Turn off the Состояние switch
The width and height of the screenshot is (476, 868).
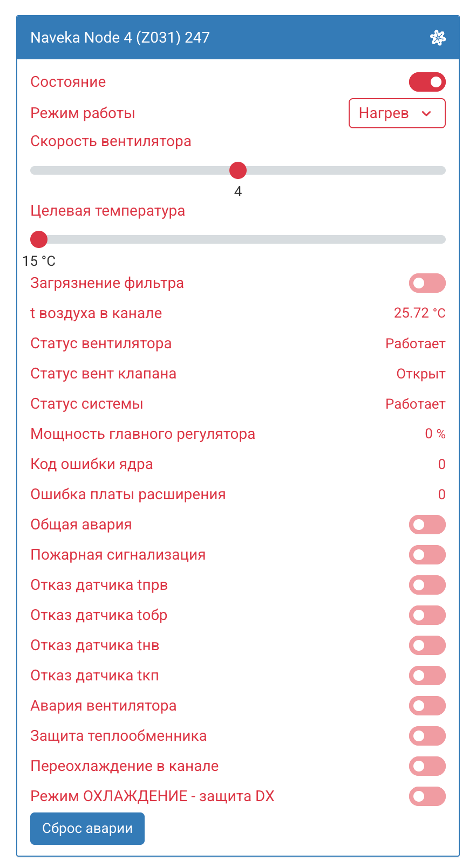427,82
